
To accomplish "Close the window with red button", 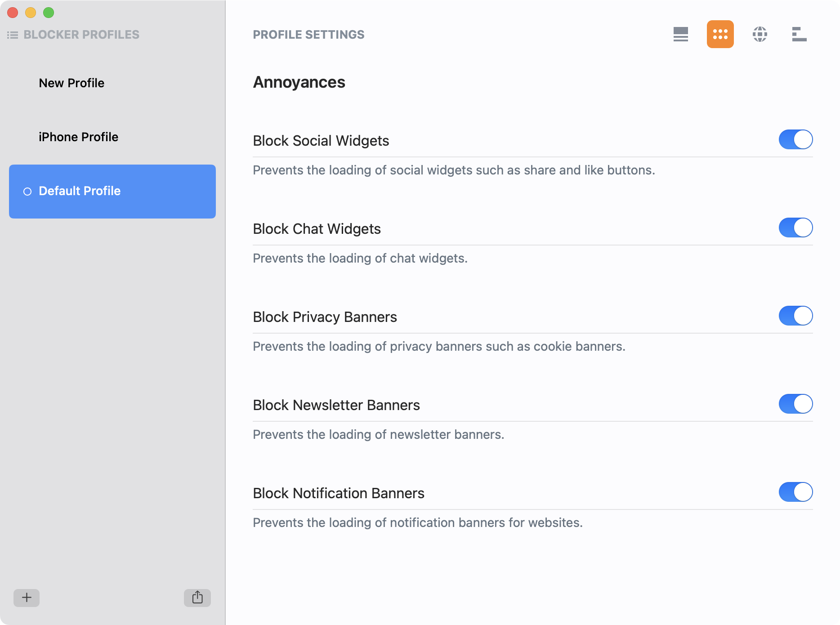I will [13, 13].
